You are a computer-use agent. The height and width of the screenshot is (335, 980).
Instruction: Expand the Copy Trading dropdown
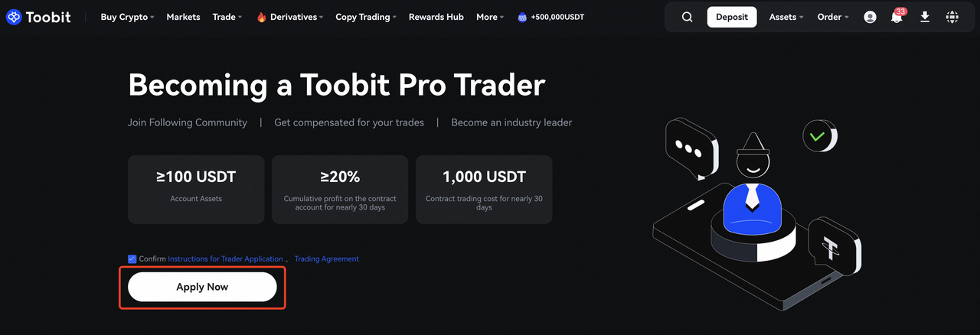[x=366, y=17]
